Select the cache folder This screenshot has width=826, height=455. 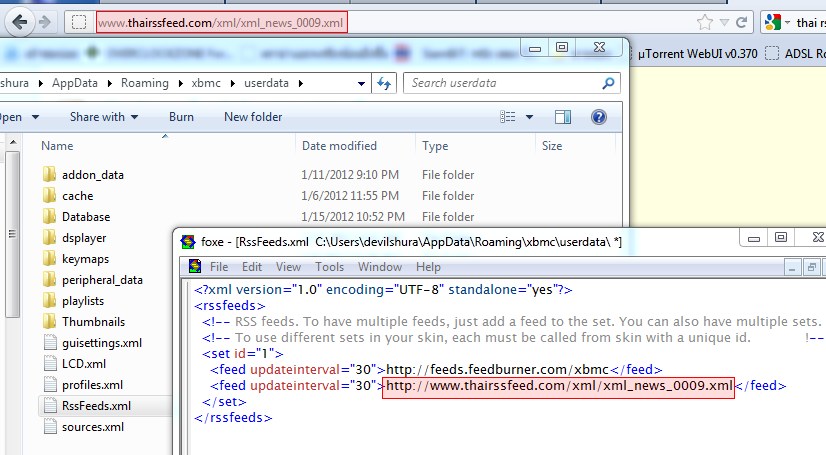coord(77,196)
